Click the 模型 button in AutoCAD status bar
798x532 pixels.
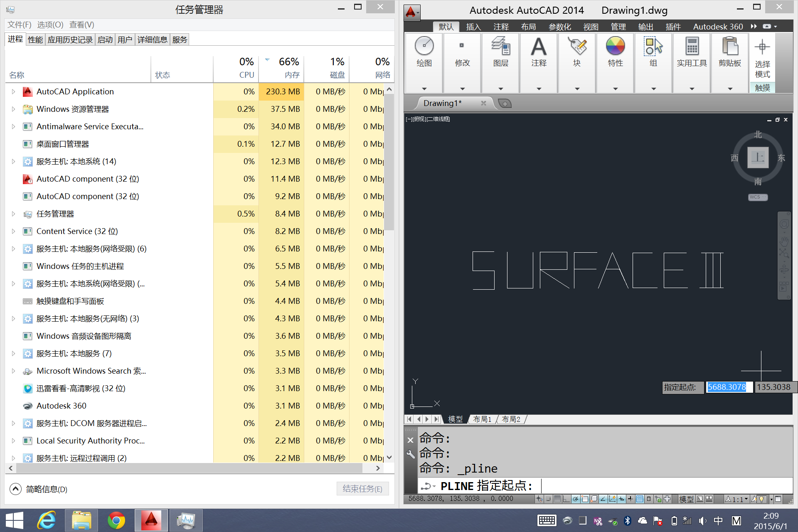686,499
